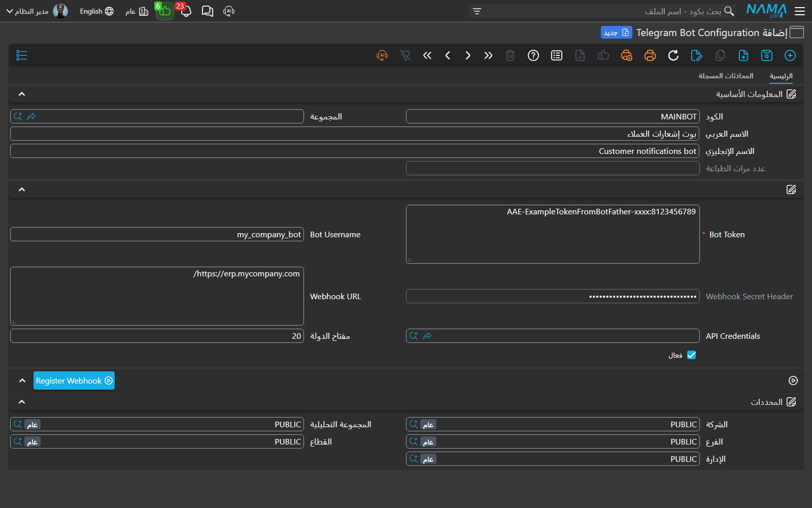The image size is (812, 508).
Task: Switch to المحادثات المسجلة tab
Action: pyautogui.click(x=726, y=76)
